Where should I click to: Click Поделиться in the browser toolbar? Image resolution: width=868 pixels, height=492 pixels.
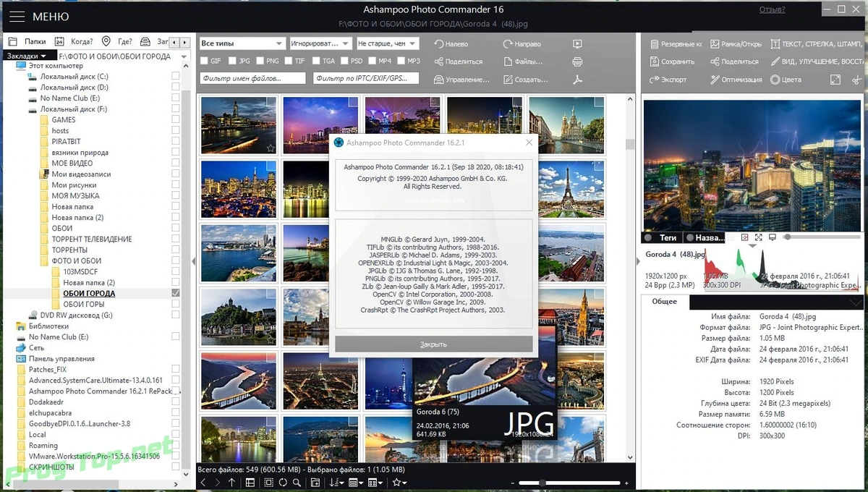pyautogui.click(x=458, y=61)
